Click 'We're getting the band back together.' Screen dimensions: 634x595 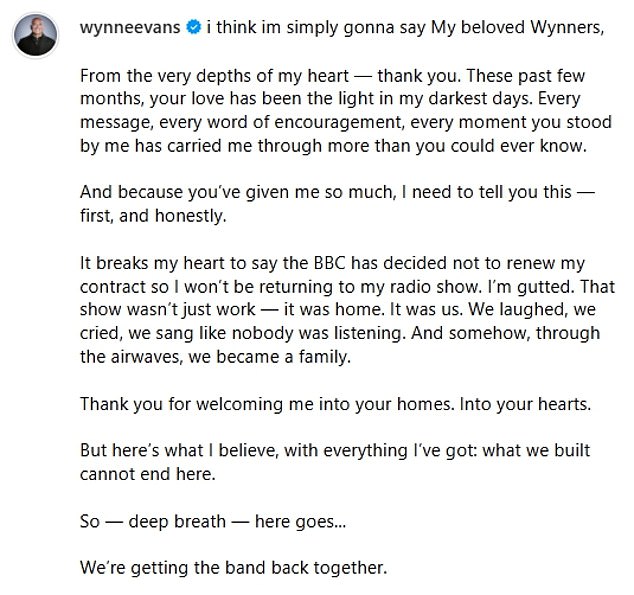click(233, 568)
